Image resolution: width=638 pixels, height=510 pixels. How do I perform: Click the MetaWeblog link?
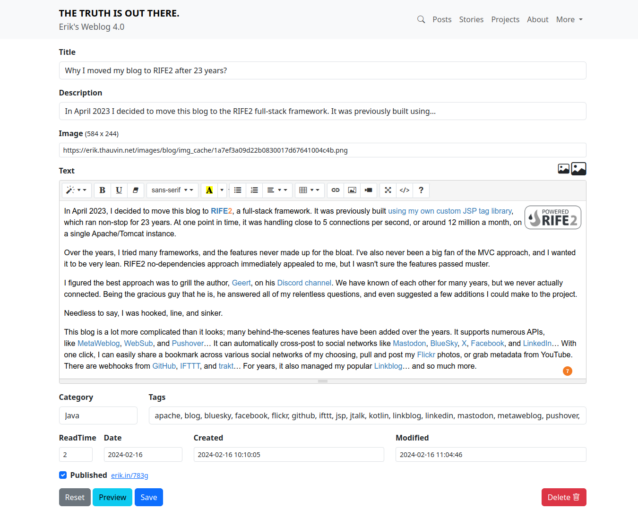(x=98, y=344)
